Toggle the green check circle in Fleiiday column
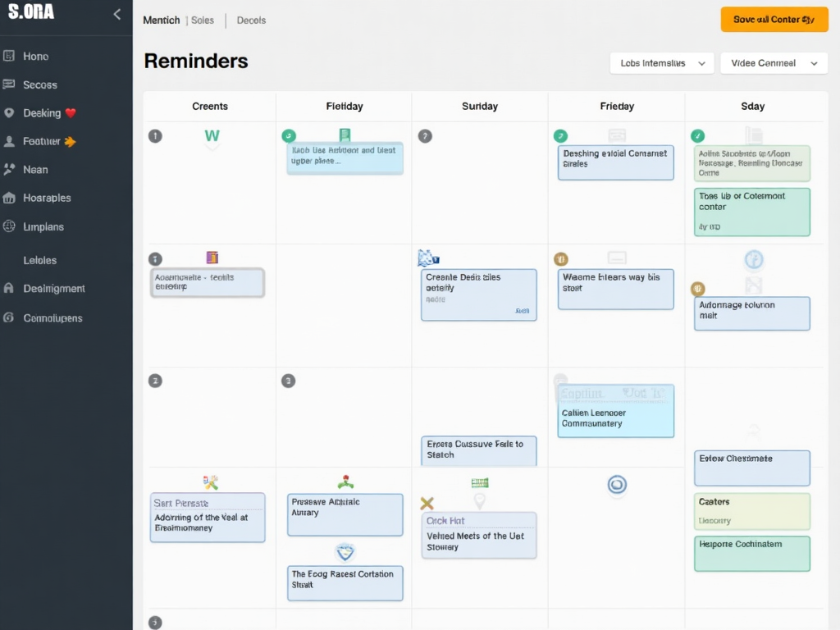The image size is (840, 630). click(289, 136)
